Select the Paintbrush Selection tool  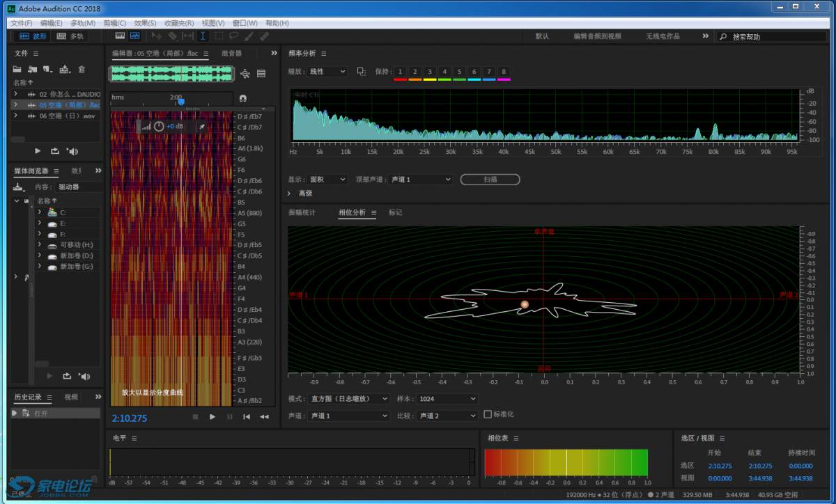(249, 36)
